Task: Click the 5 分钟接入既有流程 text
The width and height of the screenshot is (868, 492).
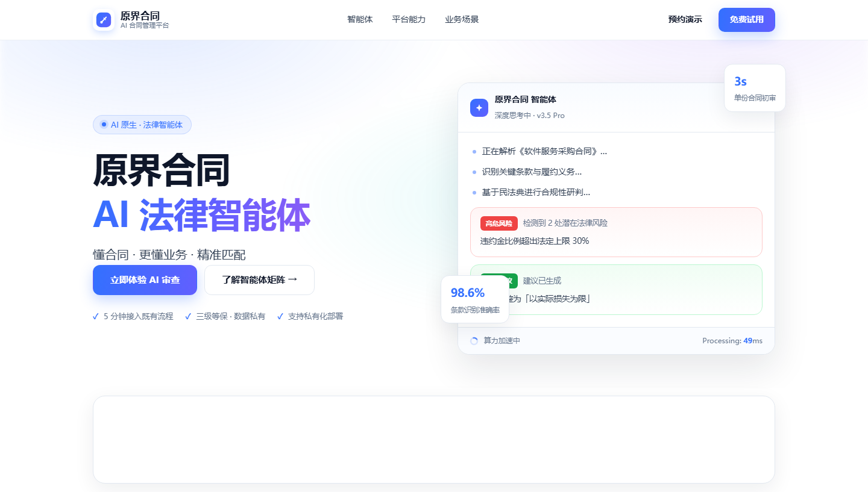Action: coord(138,316)
